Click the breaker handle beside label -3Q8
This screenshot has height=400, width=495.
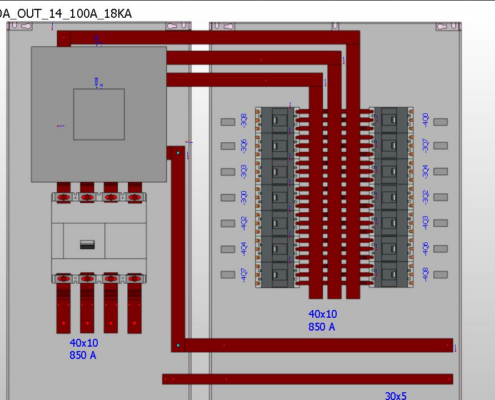[x=276, y=120]
